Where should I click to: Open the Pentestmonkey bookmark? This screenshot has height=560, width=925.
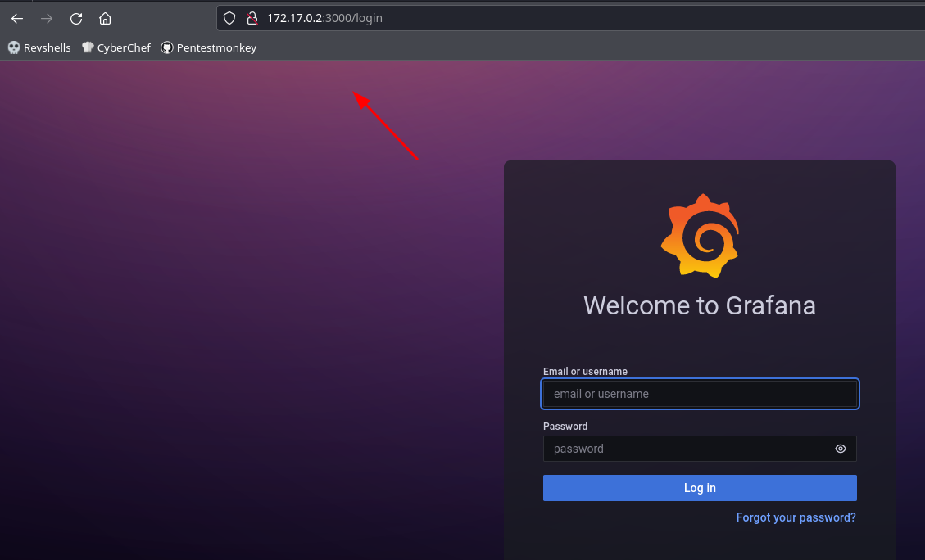pos(209,47)
